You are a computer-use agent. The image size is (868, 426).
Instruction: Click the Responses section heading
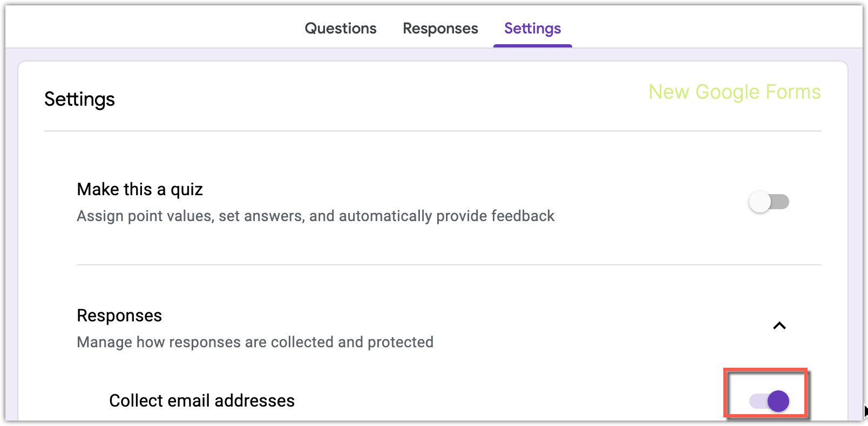pos(119,315)
